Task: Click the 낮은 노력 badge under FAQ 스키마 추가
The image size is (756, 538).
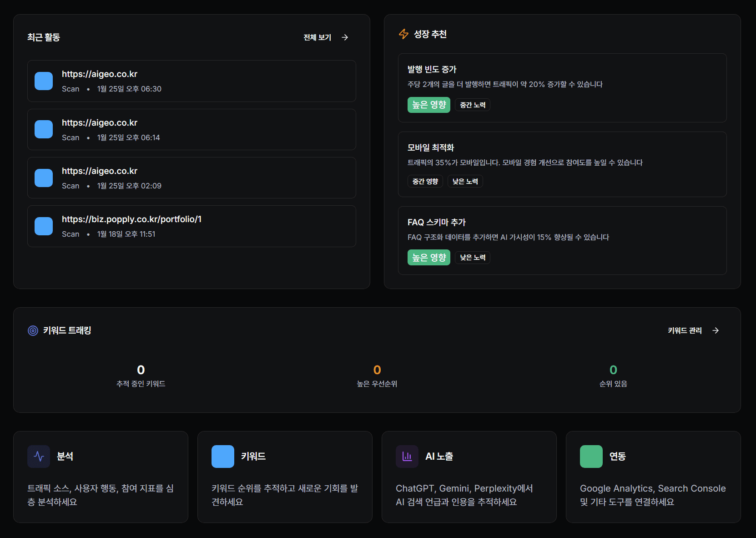Action: 472,257
